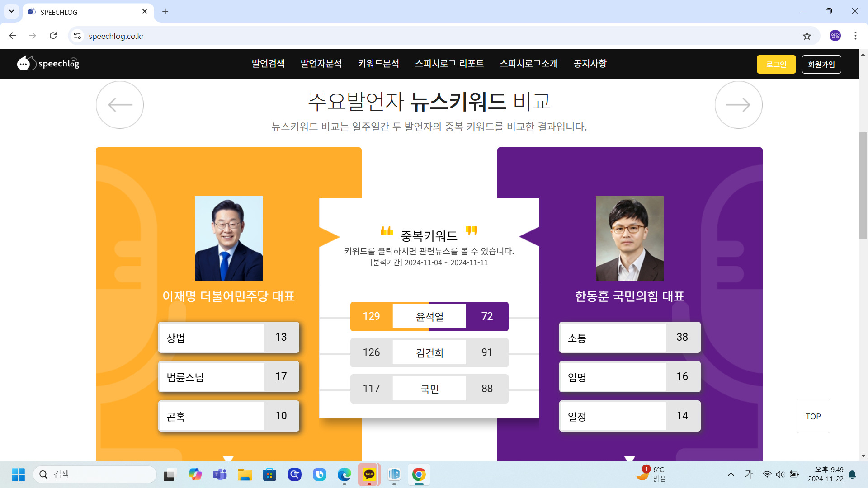Go to previous speaker comparison arrow
Screen dimensions: 868x488
120,105
